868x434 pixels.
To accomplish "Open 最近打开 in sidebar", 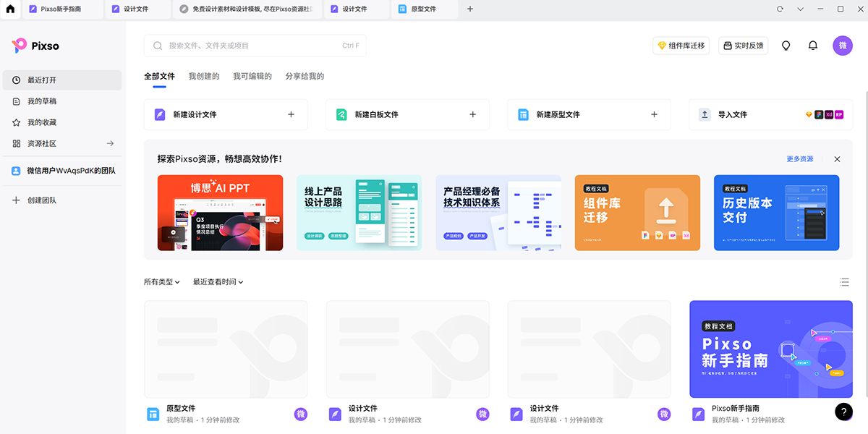I will click(62, 80).
